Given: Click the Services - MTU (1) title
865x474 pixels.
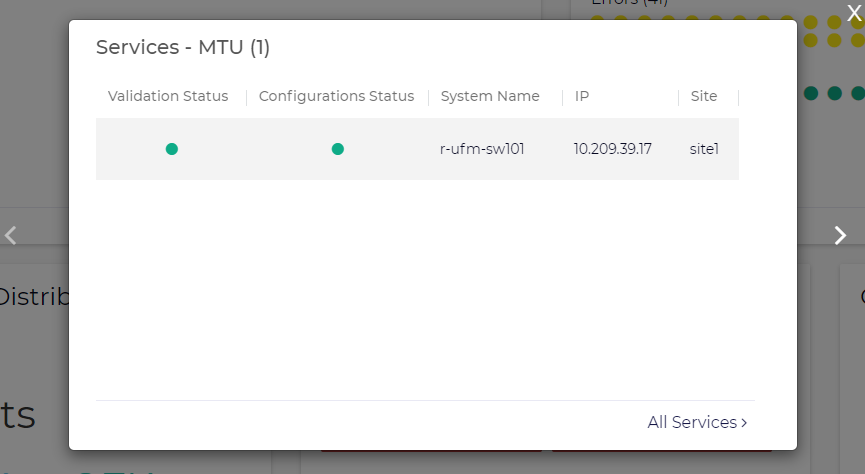Looking at the screenshot, I should click(x=183, y=47).
